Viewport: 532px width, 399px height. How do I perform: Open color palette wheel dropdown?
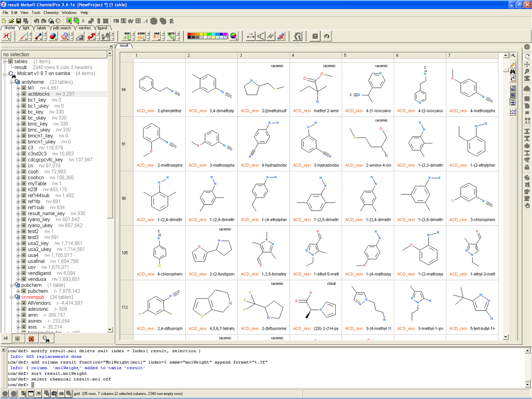[233, 36]
